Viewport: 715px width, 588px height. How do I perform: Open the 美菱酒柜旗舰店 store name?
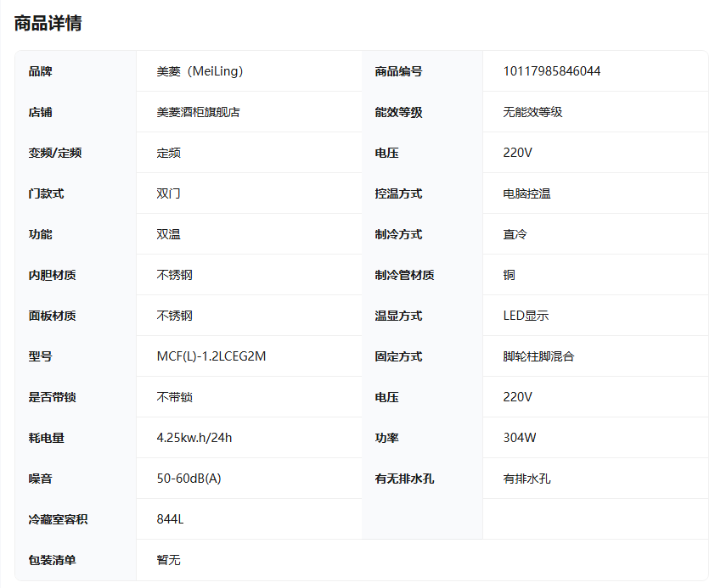tap(199, 112)
